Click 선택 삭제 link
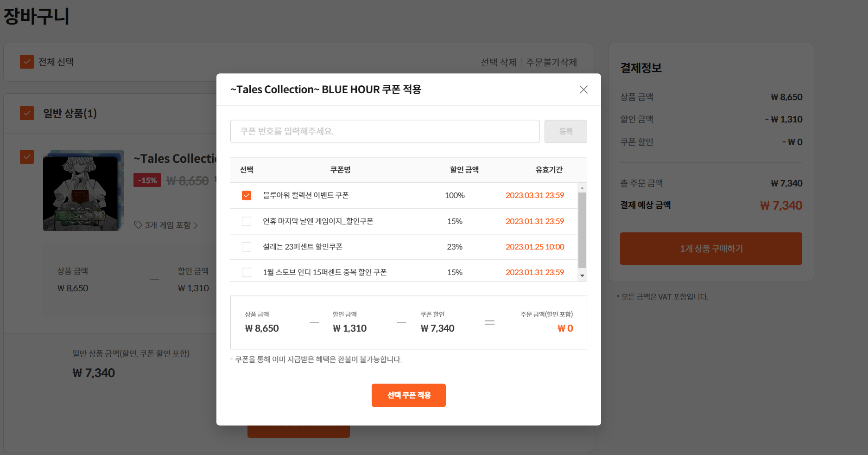The image size is (868, 455). coord(498,62)
